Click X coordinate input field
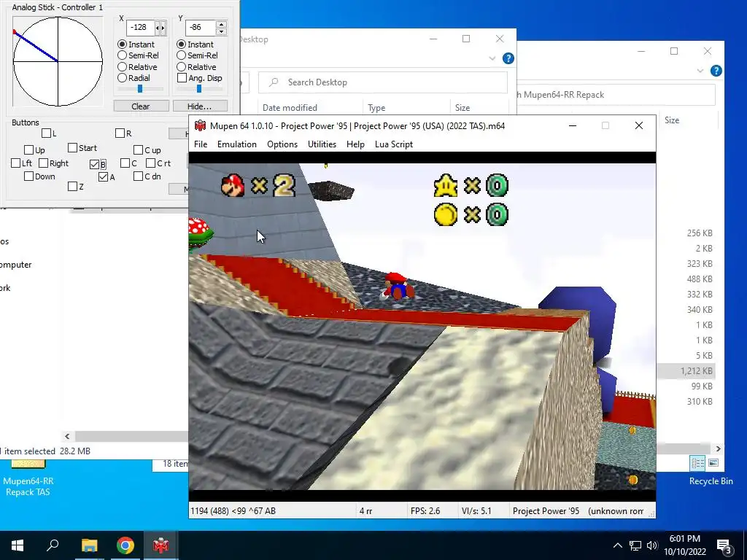Screen dimensions: 747x560 click(x=140, y=28)
